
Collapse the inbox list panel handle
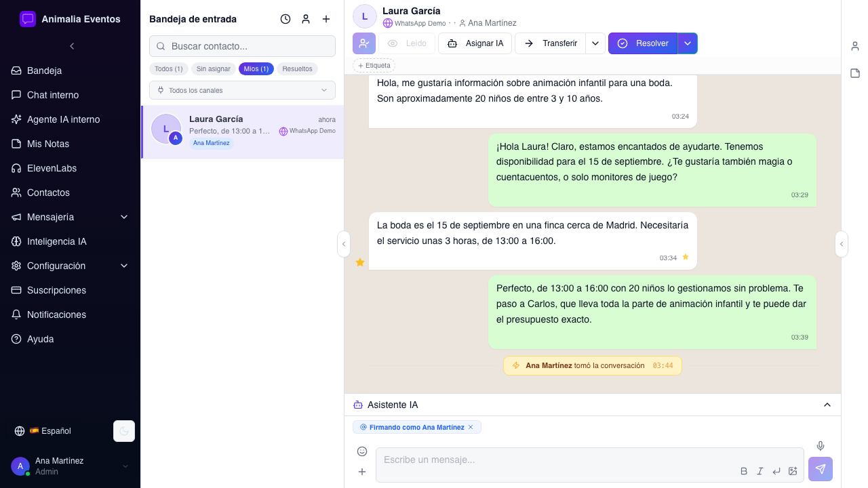click(344, 244)
